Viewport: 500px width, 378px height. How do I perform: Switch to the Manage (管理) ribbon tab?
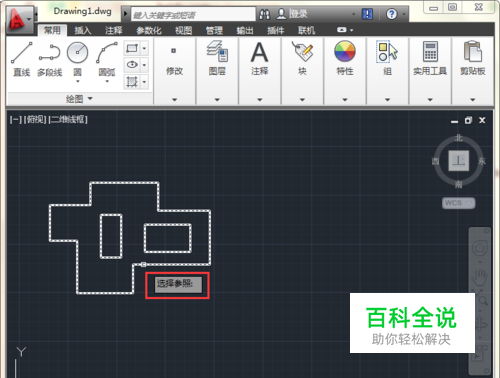tap(214, 30)
